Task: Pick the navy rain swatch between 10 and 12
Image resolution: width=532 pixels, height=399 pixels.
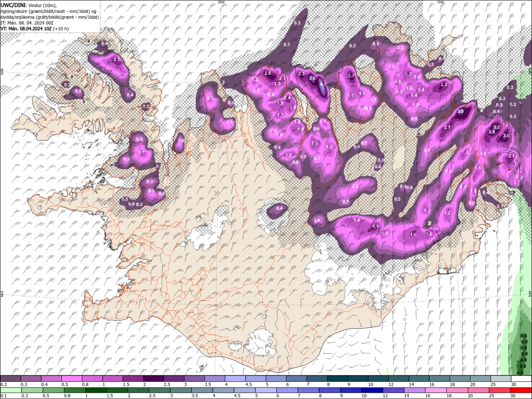Action: [372, 390]
